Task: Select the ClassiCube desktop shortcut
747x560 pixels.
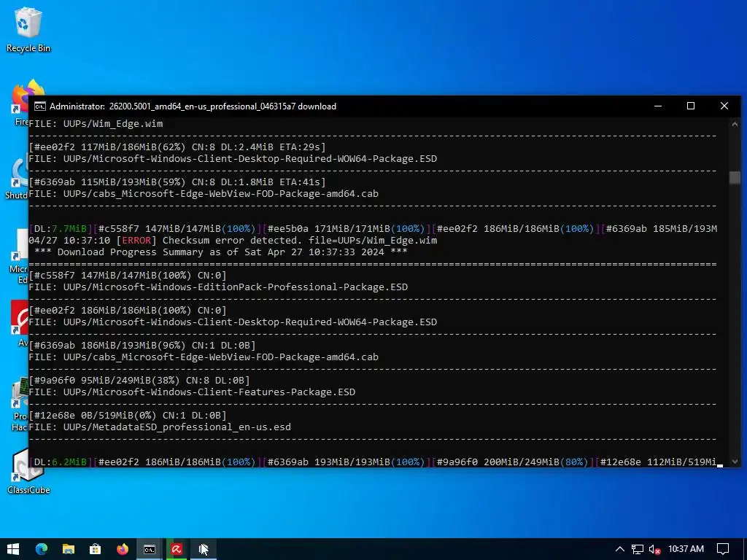Action: [28, 472]
